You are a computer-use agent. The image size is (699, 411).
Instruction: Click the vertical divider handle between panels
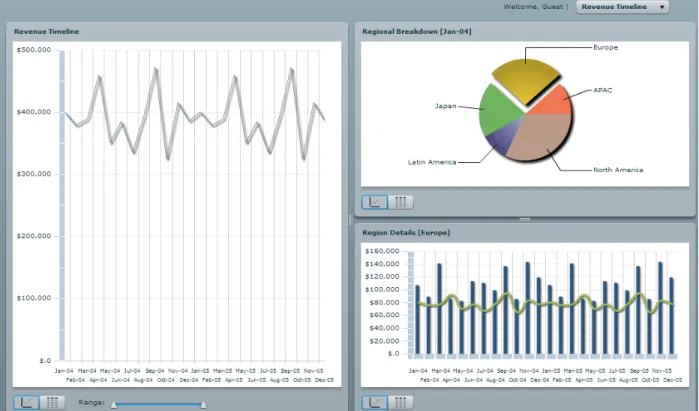(351, 219)
